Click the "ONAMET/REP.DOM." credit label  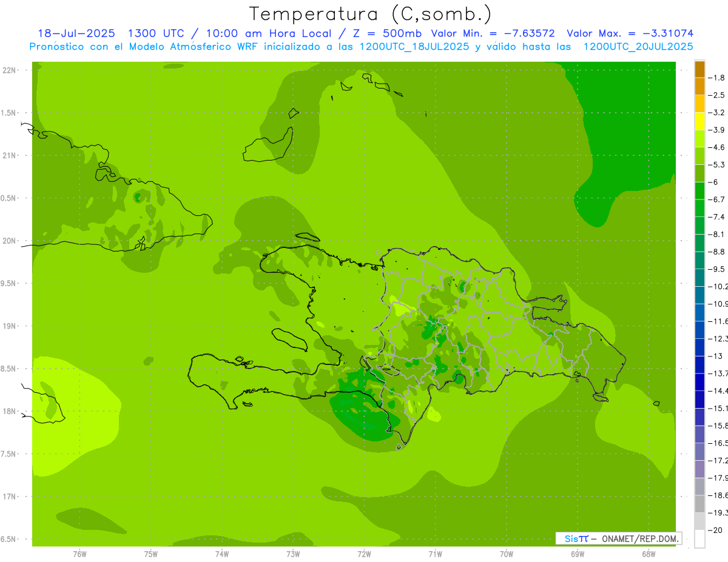pyautogui.click(x=641, y=538)
